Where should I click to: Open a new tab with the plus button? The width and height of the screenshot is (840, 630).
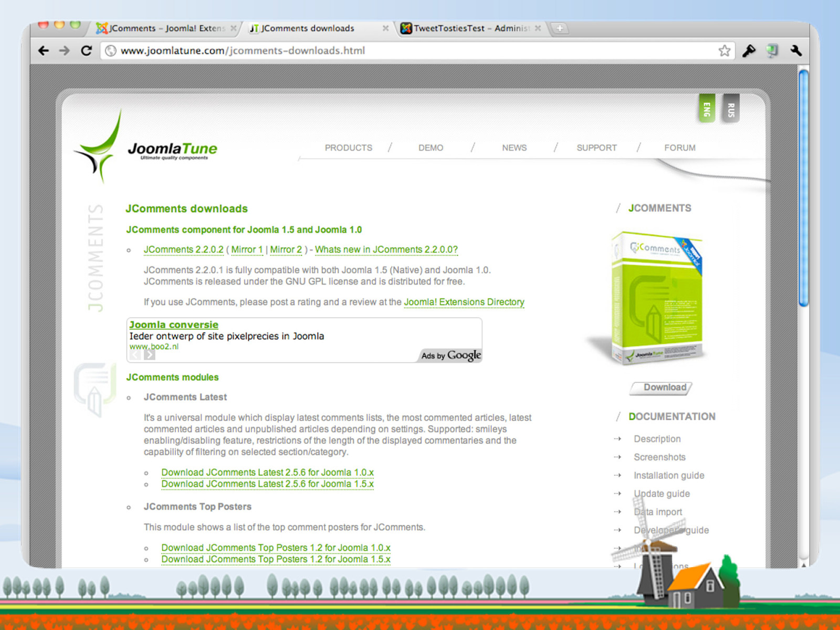pos(560,28)
